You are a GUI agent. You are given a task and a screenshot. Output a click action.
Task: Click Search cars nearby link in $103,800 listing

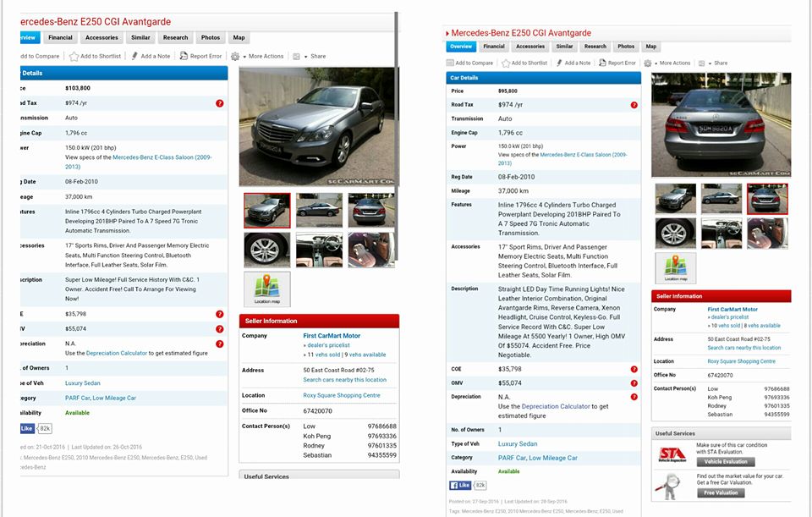pyautogui.click(x=345, y=380)
